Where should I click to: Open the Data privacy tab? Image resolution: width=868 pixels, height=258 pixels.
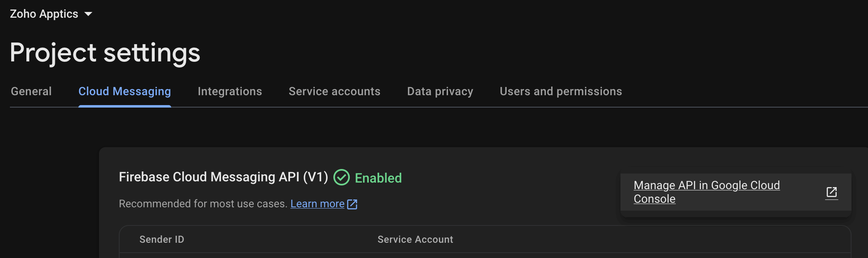coord(440,91)
